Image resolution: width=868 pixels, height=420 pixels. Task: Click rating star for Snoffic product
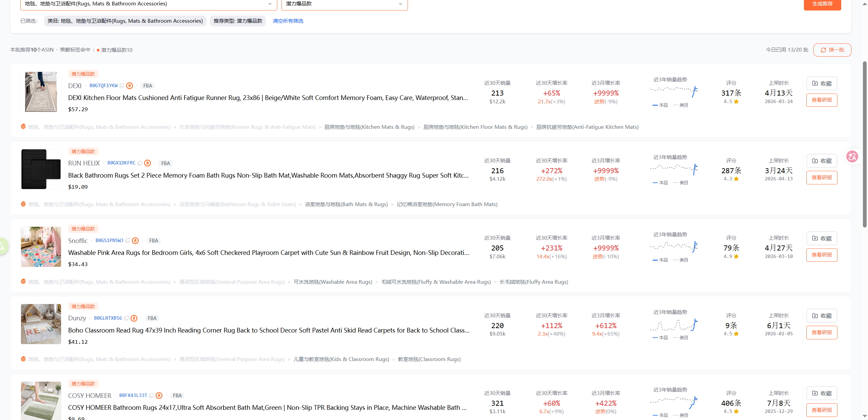tap(736, 256)
